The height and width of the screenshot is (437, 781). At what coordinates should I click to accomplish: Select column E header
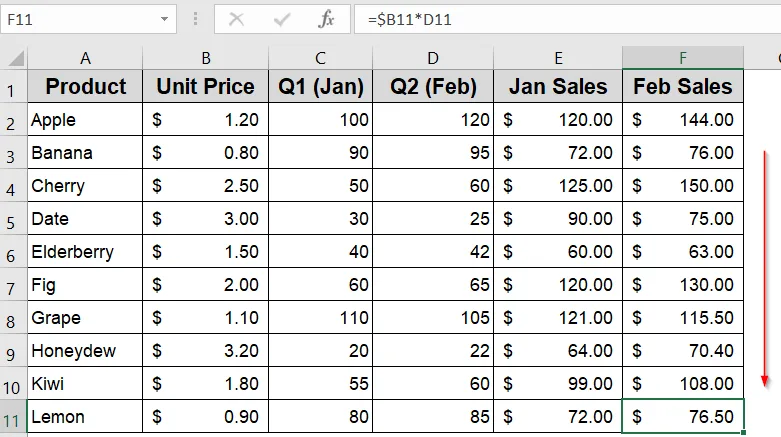(x=558, y=58)
